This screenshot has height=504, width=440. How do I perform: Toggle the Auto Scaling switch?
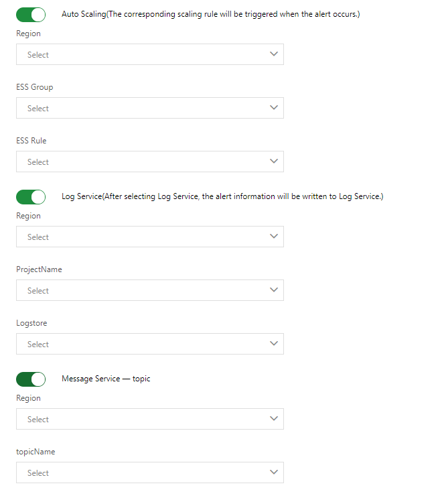pos(31,14)
